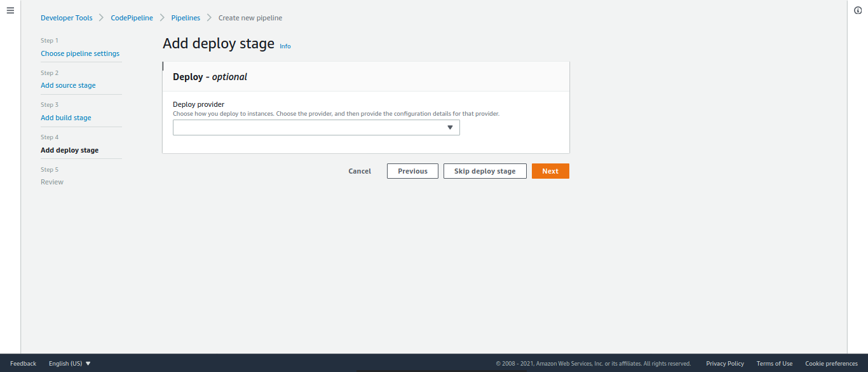Go back with the Previous button
868x372 pixels.
[x=412, y=171]
